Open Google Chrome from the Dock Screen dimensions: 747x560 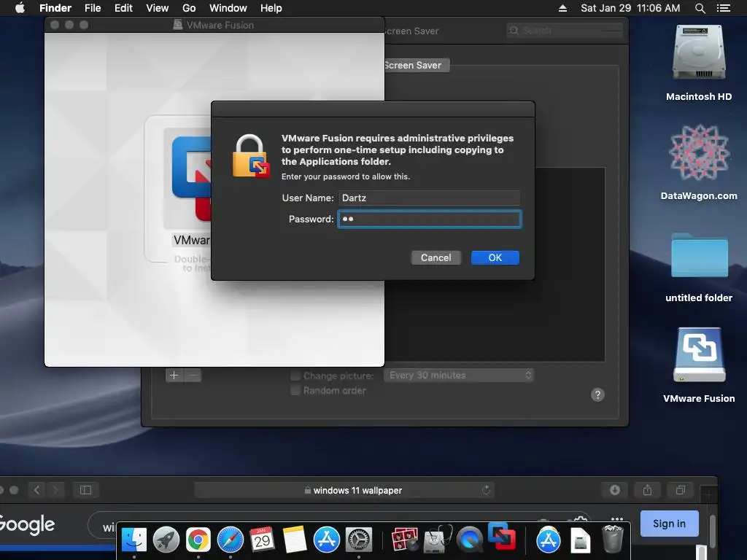click(198, 540)
